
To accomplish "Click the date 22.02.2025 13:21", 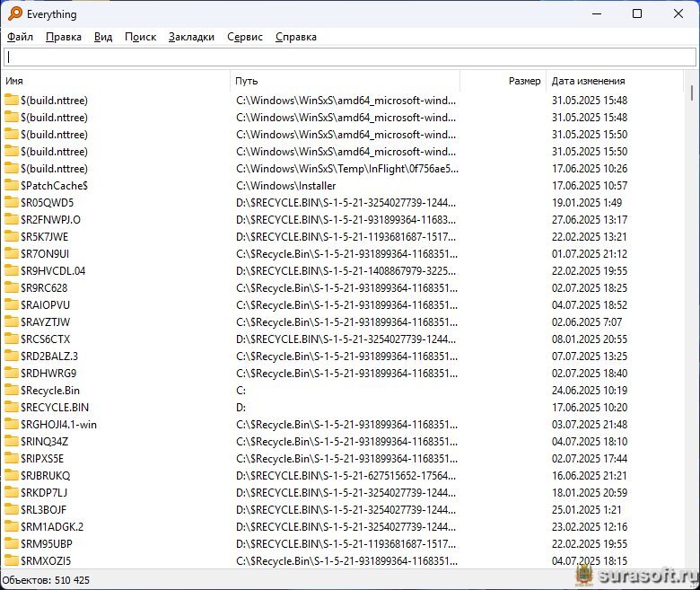I will tap(589, 236).
